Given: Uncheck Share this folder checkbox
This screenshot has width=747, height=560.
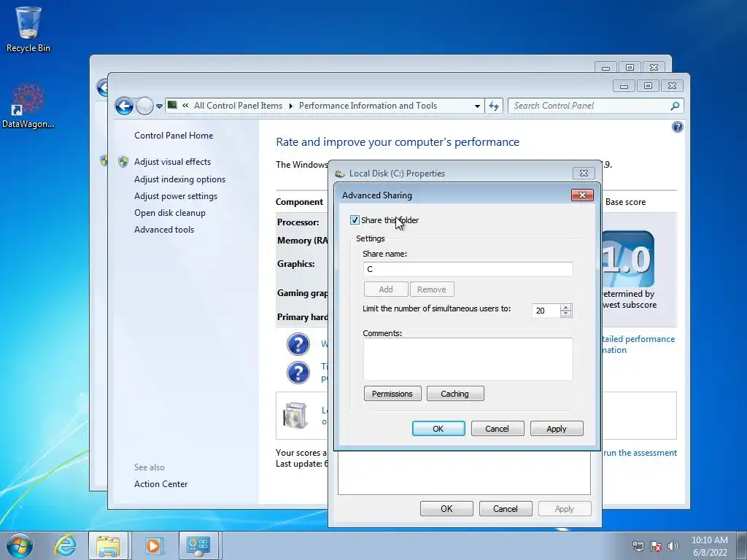Looking at the screenshot, I should [x=355, y=220].
